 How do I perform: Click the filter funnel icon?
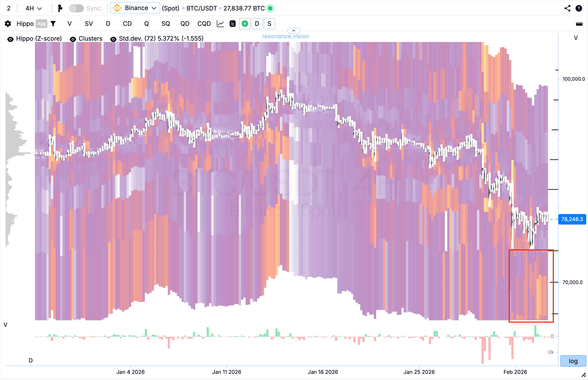pos(53,24)
